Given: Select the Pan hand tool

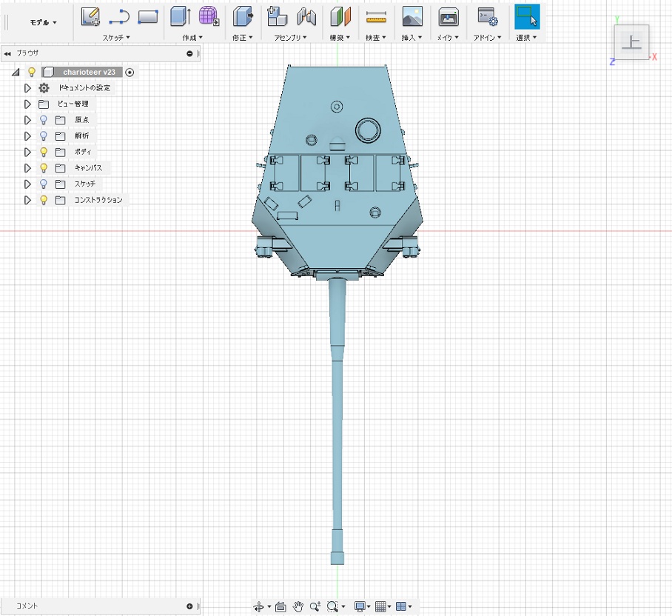Looking at the screenshot, I should (298, 606).
